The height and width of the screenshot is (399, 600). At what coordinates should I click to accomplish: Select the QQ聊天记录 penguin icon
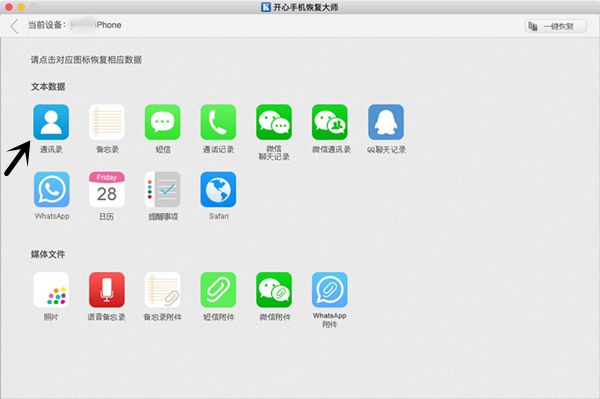click(x=386, y=122)
